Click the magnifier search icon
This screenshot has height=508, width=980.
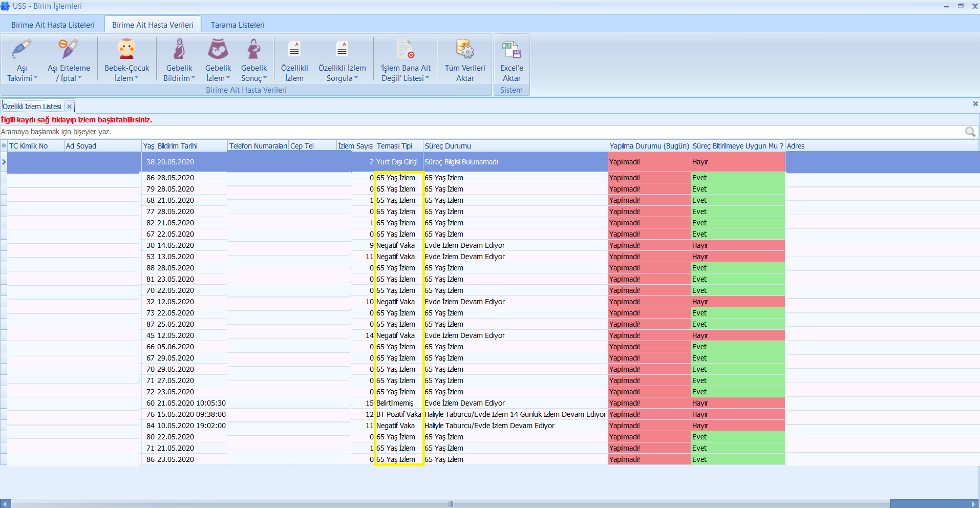[x=970, y=132]
